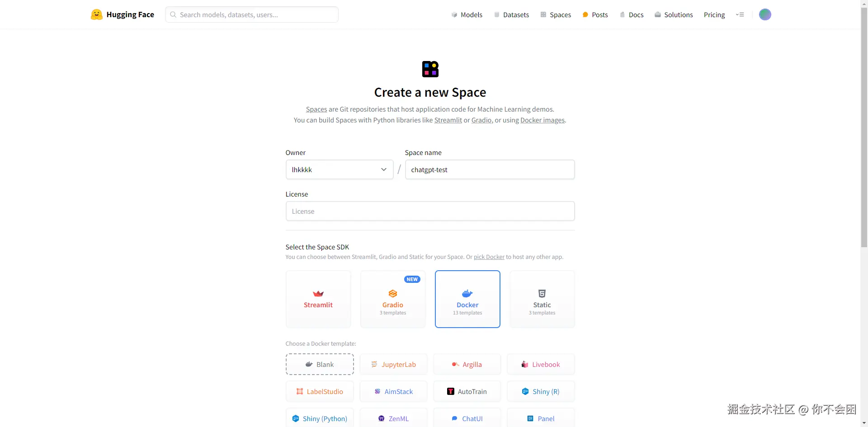Screen dimensions: 868x427
Task: Choose the AimStack Docker template
Action: pyautogui.click(x=393, y=391)
